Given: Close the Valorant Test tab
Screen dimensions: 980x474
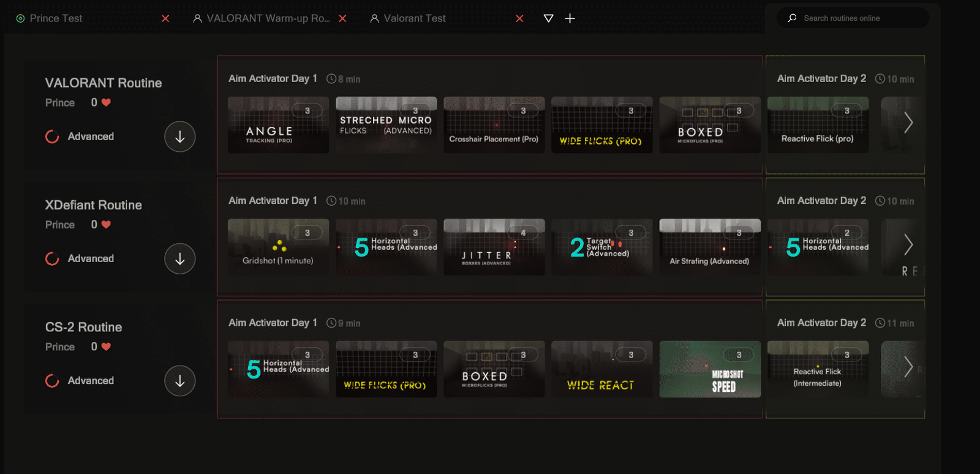Looking at the screenshot, I should (x=519, y=18).
